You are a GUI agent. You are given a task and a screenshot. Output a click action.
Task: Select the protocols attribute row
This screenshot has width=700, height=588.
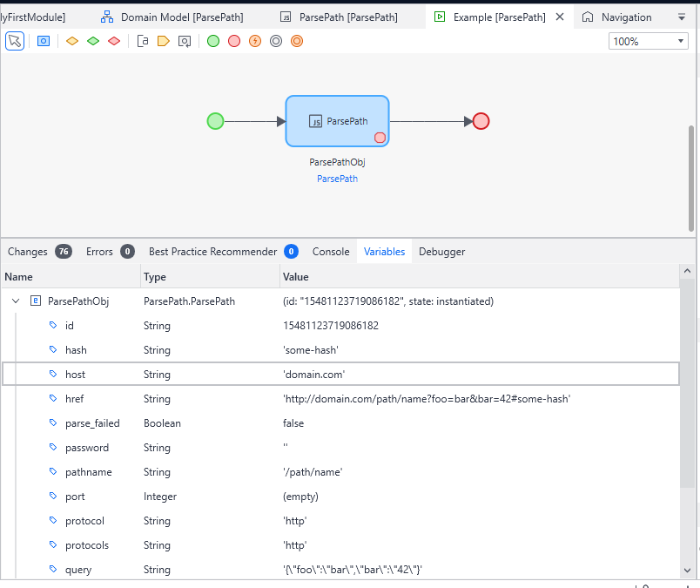tap(340, 545)
